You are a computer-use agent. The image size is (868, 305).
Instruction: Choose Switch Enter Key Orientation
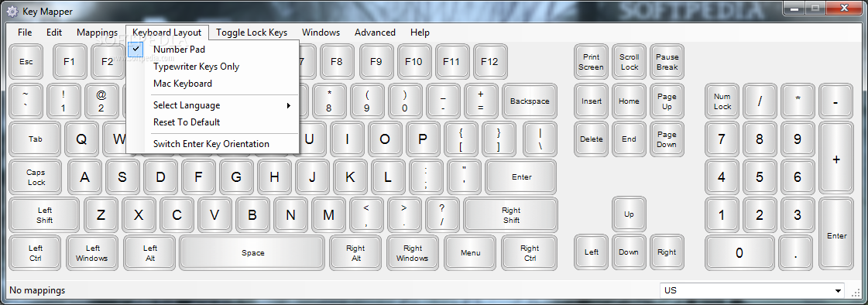(213, 144)
